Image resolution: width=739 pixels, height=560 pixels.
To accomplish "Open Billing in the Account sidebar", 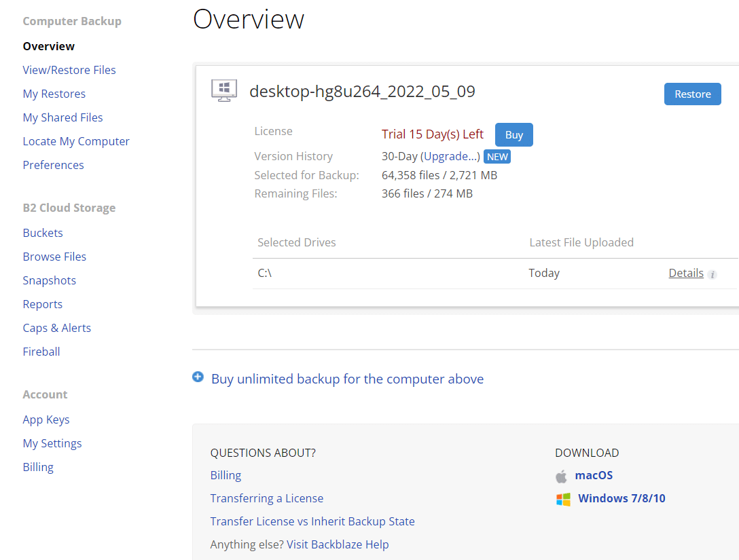I will point(38,467).
